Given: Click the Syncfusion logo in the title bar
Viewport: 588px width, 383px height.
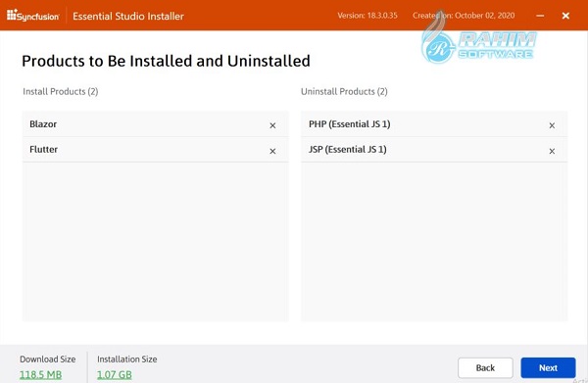Looking at the screenshot, I should 33,16.
